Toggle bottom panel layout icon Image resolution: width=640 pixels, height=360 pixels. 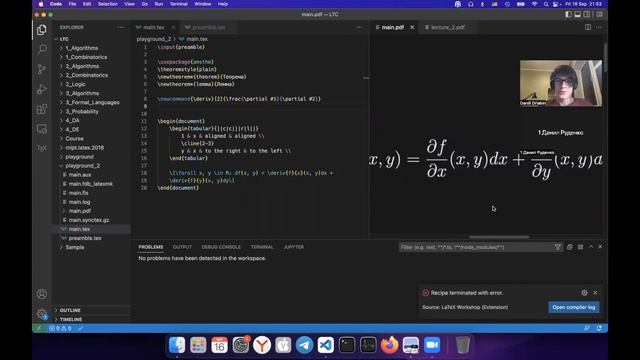point(578,14)
